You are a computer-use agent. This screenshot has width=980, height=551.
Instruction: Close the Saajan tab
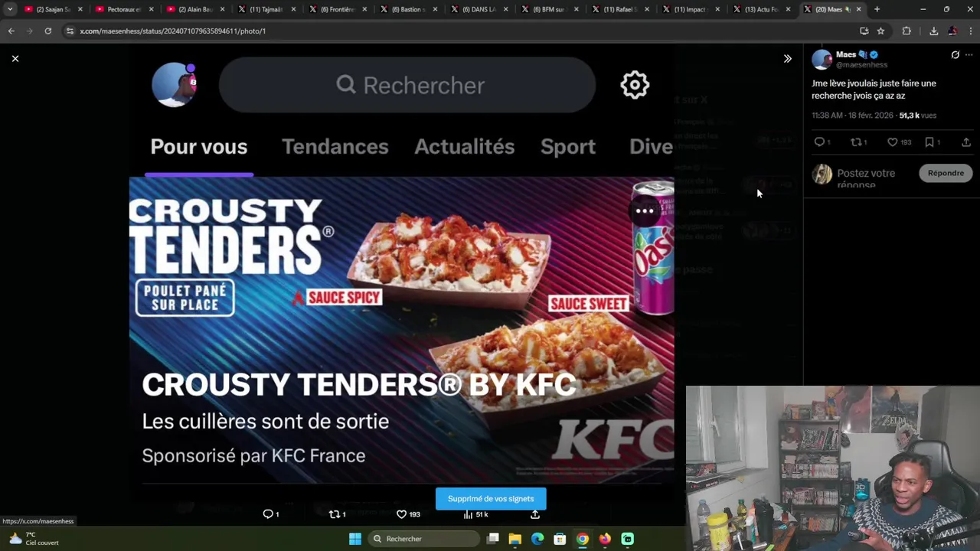pos(80,9)
